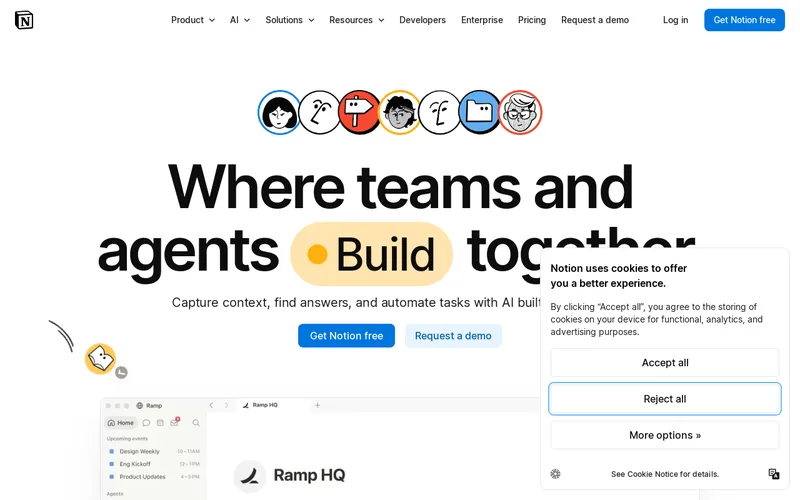800x500 pixels.
Task: Click Request a demo in the top navigation
Action: [595, 20]
